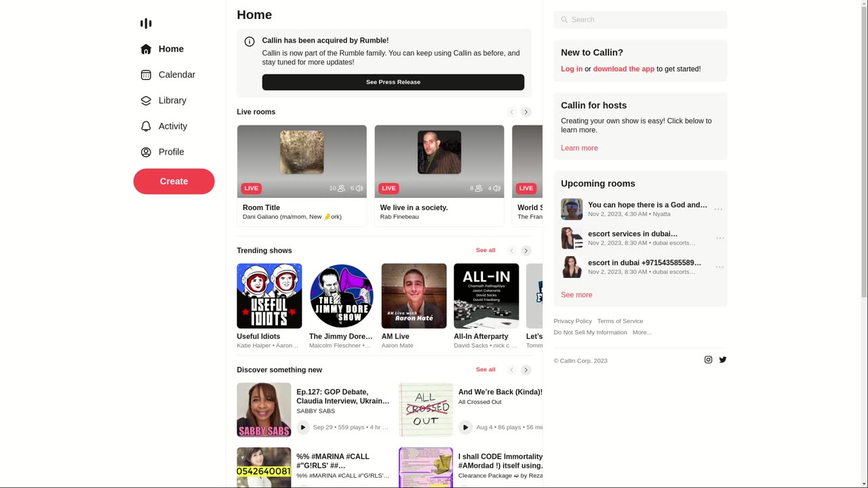Screen dimensions: 868x488
Task: Open Callin's Twitter icon
Action: tap(723, 360)
